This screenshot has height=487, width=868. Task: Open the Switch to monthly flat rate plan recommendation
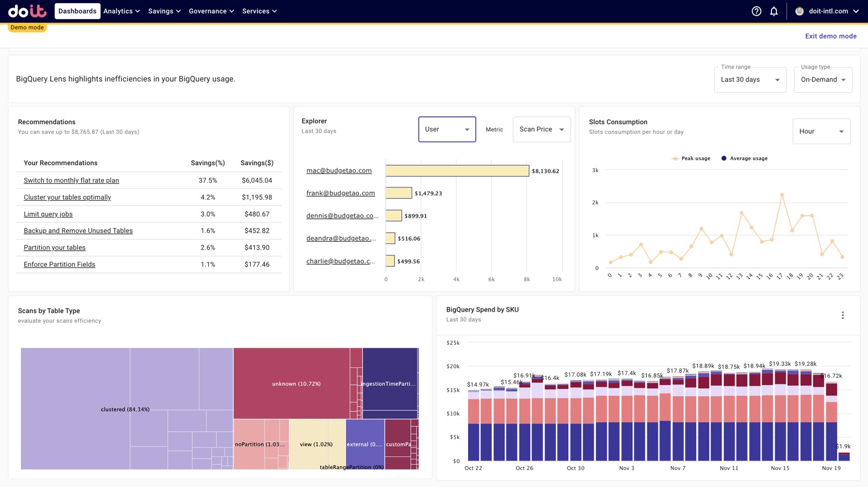coord(71,180)
